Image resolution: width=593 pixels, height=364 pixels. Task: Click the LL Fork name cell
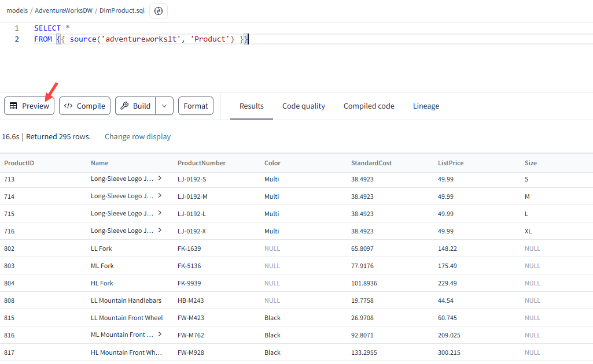pos(101,249)
